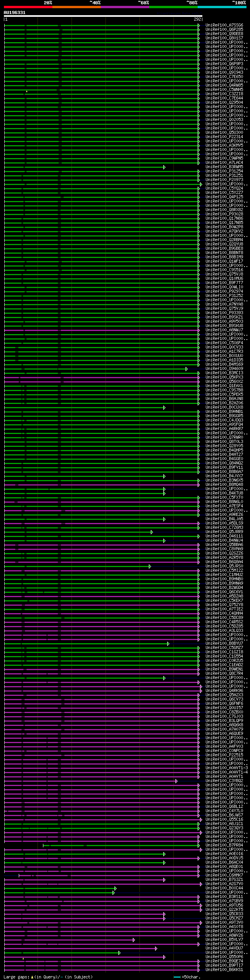This screenshot has height=980, width=250.
Task: Select label UniRef100_B9PTI7
Action: [224, 966]
